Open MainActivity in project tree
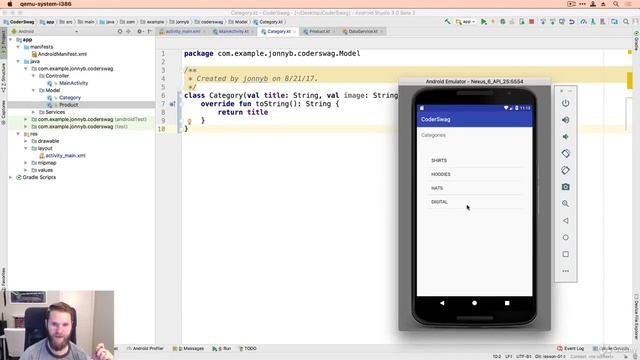 pos(73,83)
